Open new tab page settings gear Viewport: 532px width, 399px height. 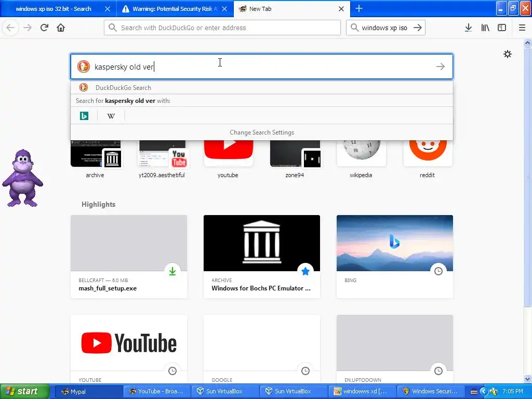[508, 54]
